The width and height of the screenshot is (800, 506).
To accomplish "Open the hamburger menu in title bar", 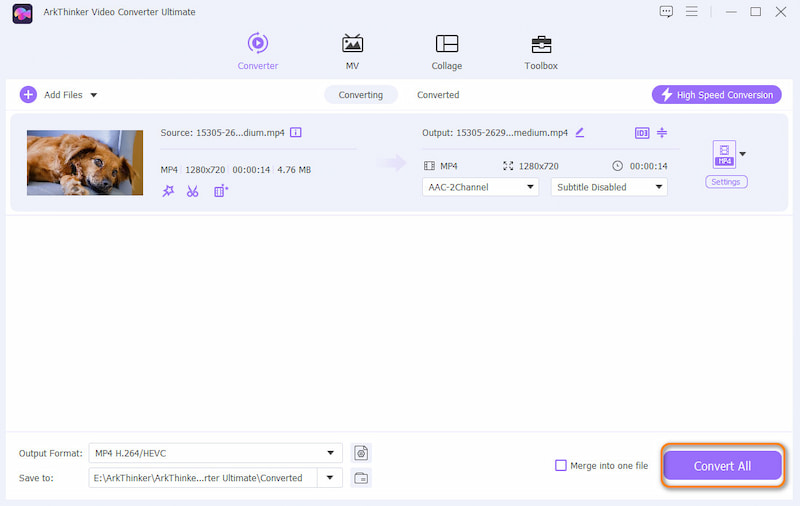I will click(691, 11).
